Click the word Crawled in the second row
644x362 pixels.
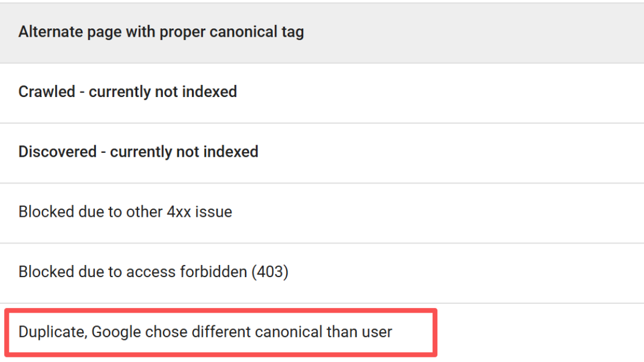click(x=47, y=92)
